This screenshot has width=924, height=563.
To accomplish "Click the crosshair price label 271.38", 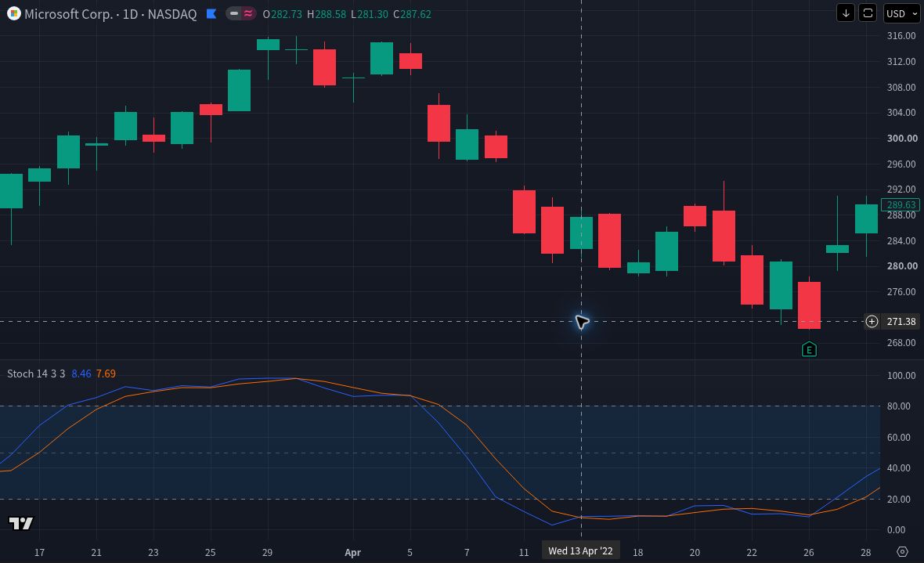I will click(901, 321).
